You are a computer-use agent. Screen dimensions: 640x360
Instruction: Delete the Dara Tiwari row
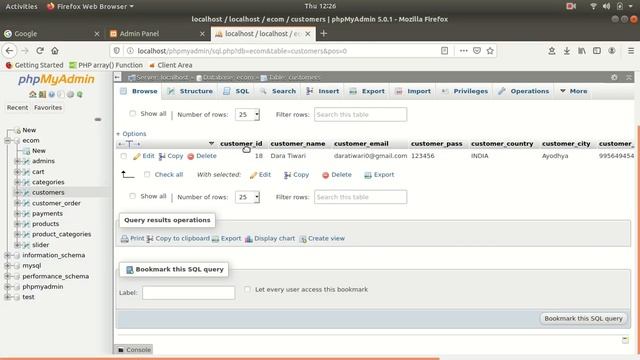coord(202,156)
